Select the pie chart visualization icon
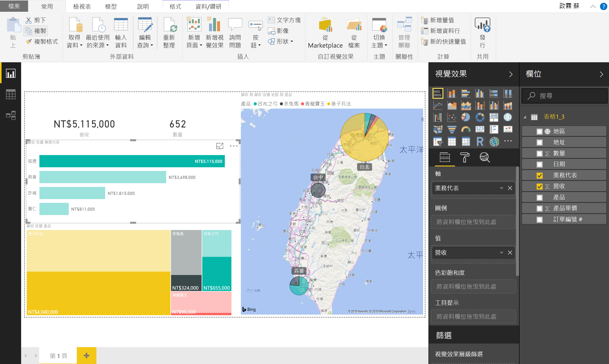The image size is (609, 364). coord(465,117)
